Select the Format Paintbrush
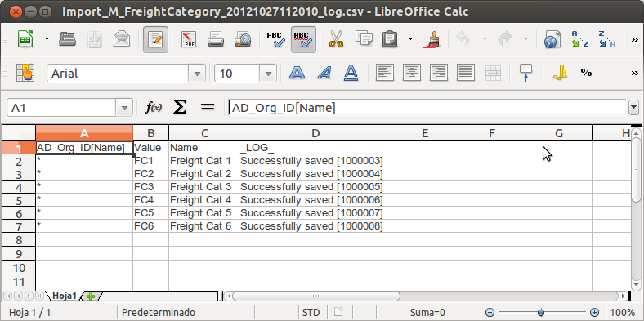The width and height of the screenshot is (644, 321). point(432,39)
